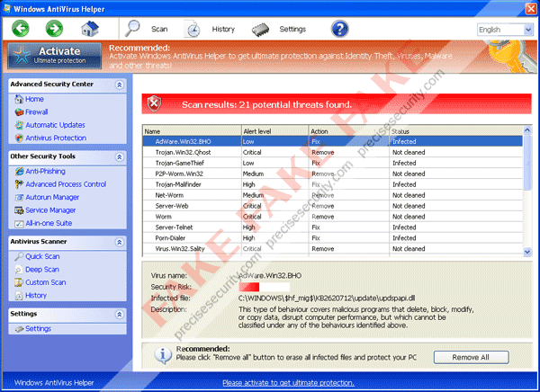The width and height of the screenshot is (540, 392).
Task: Click 'Please activate to get ultimate protection' link
Action: tap(288, 383)
